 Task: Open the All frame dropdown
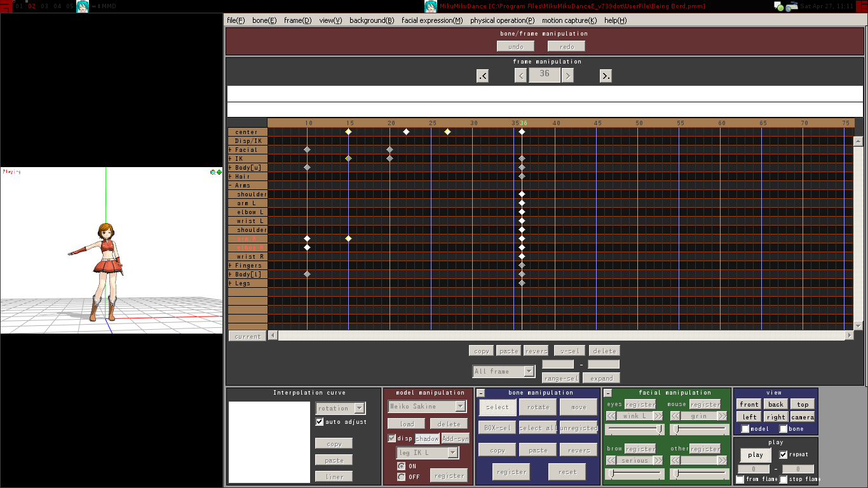click(x=529, y=371)
